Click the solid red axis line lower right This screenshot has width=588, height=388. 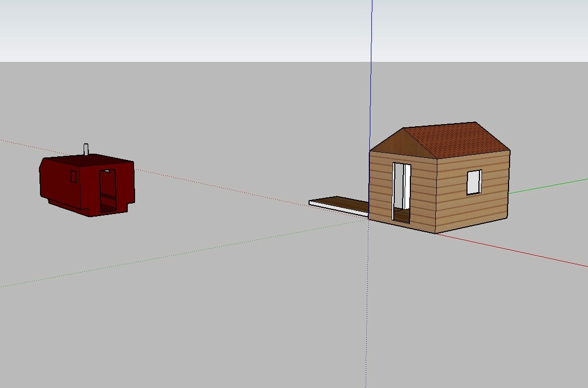point(519,251)
